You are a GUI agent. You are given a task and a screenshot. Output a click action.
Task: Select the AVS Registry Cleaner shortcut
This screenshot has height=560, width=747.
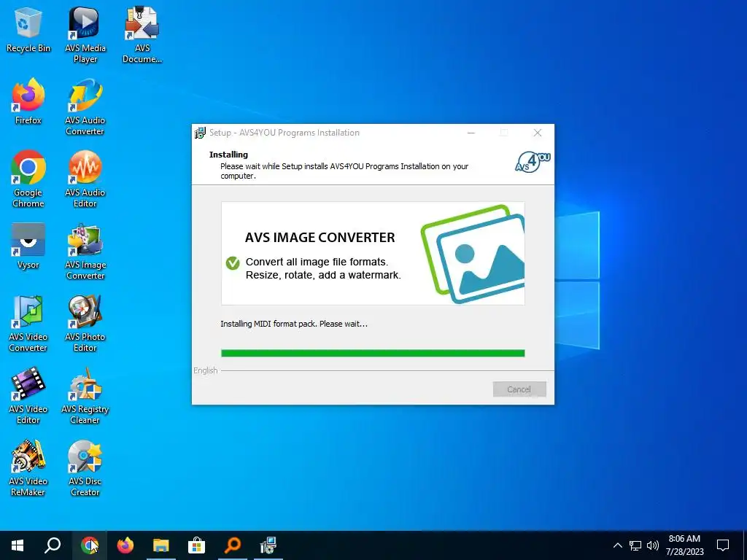pyautogui.click(x=85, y=396)
